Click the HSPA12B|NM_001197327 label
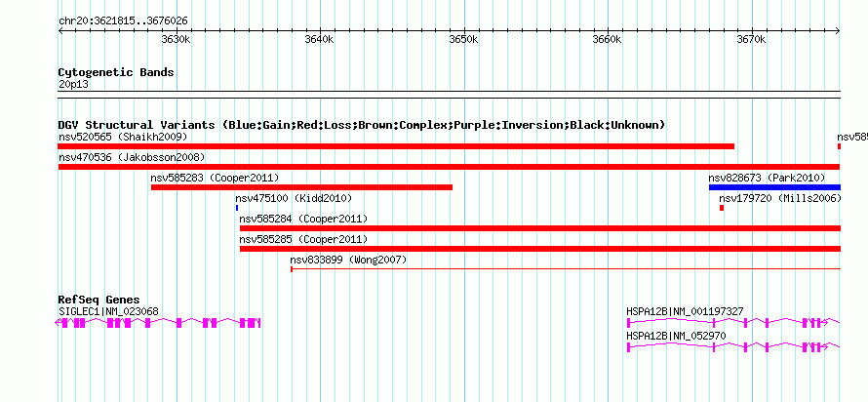The height and width of the screenshot is (402, 868). (x=685, y=311)
